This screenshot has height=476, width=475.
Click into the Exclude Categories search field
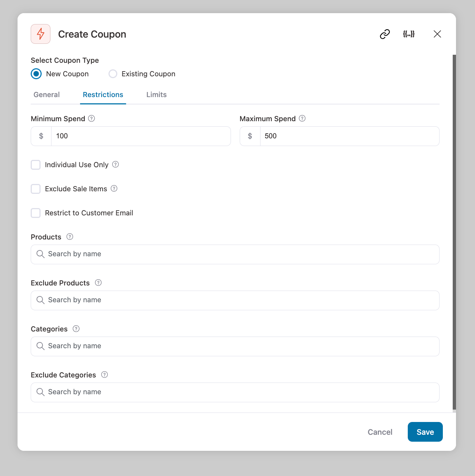coord(235,392)
